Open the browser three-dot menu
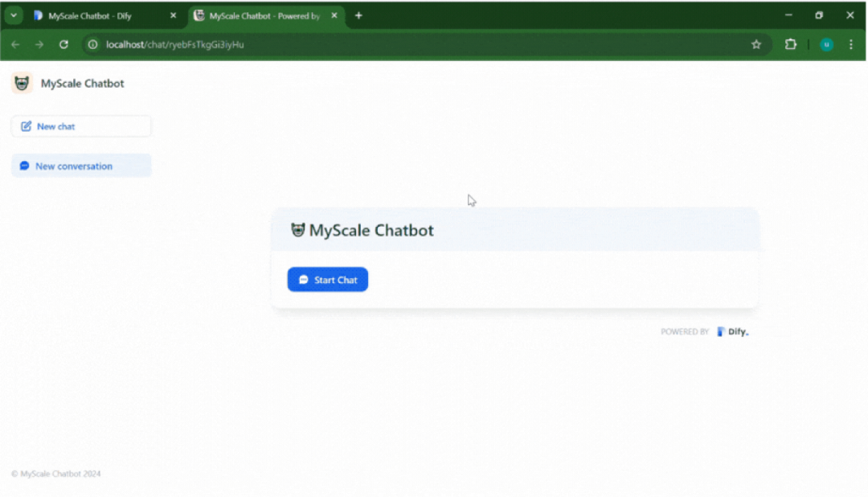 point(851,44)
